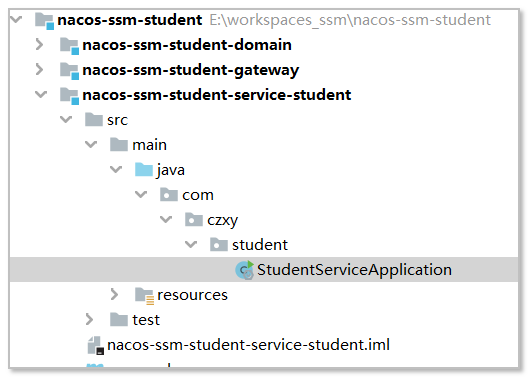Image resolution: width=528 pixels, height=377 pixels.
Task: Select the com package label
Action: tap(198, 196)
